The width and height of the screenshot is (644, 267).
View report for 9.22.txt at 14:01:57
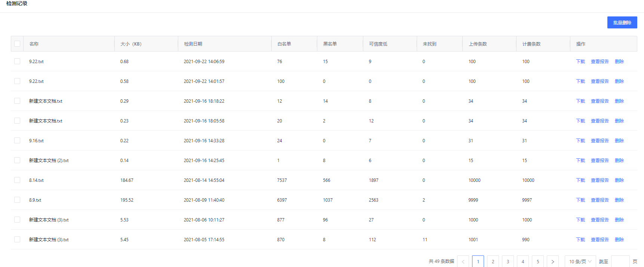600,81
